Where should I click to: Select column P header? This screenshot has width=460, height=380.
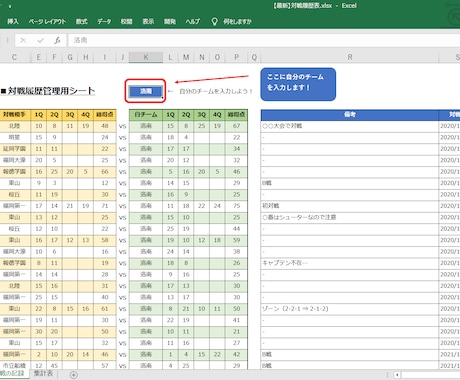pyautogui.click(x=236, y=57)
